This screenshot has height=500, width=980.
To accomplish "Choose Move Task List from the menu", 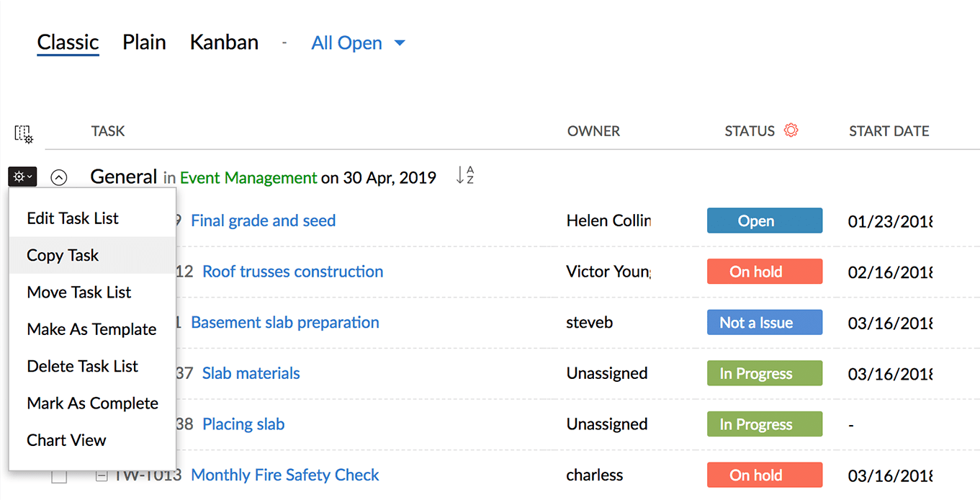I will (92, 293).
